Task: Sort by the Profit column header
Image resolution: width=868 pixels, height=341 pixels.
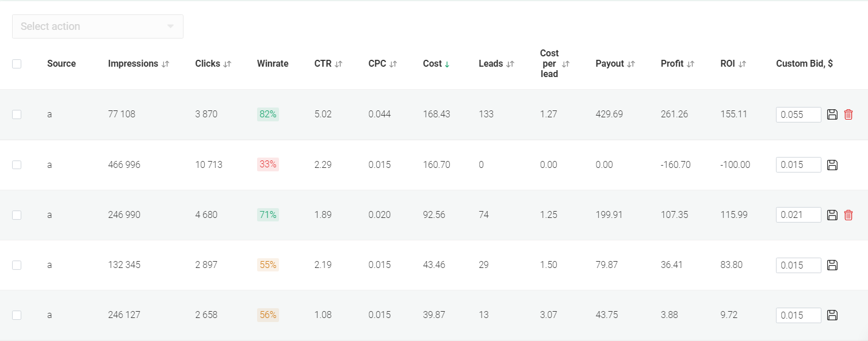Action: [x=691, y=64]
